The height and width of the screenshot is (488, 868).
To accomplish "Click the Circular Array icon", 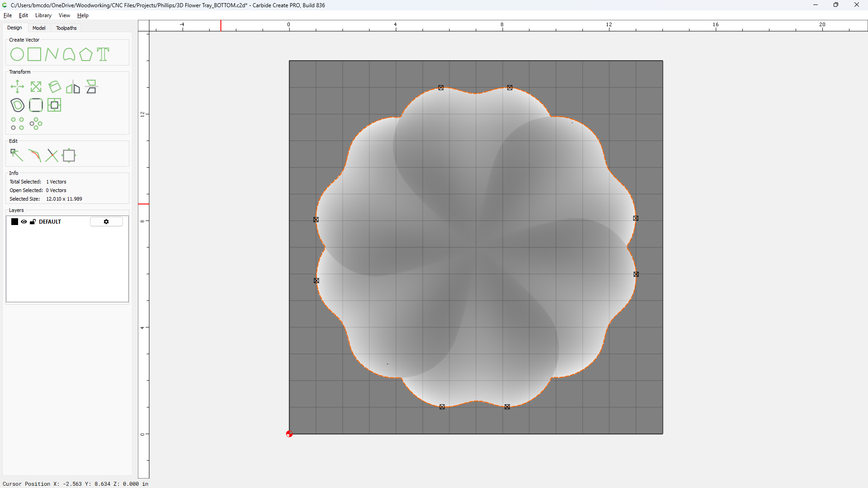I will 36,124.
